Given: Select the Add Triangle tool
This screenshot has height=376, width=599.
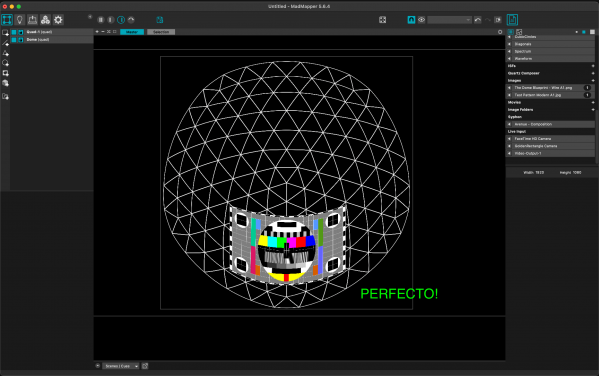Looking at the screenshot, I should click(5, 53).
